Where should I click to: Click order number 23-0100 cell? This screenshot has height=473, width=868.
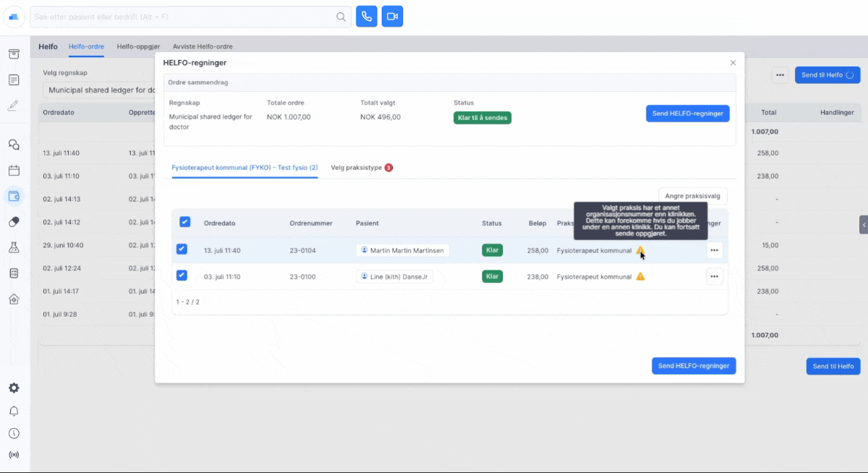pyautogui.click(x=302, y=276)
